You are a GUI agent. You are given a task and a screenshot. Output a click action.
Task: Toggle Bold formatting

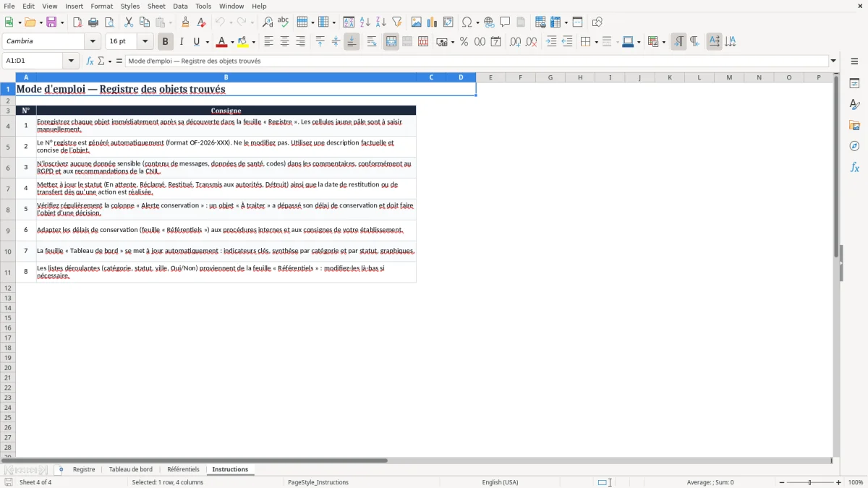[x=166, y=42]
